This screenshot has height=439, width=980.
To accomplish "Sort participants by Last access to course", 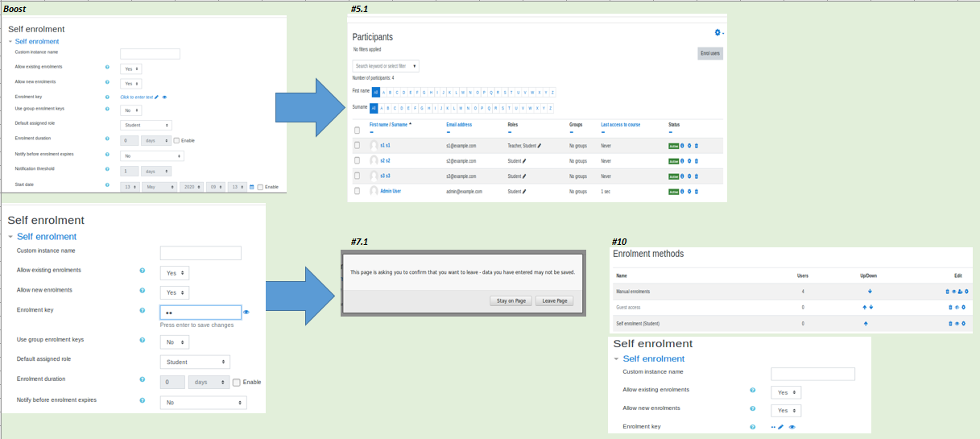I will [x=621, y=125].
